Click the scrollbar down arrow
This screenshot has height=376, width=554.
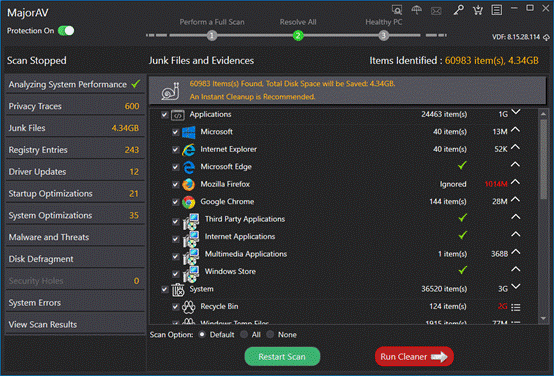click(543, 319)
